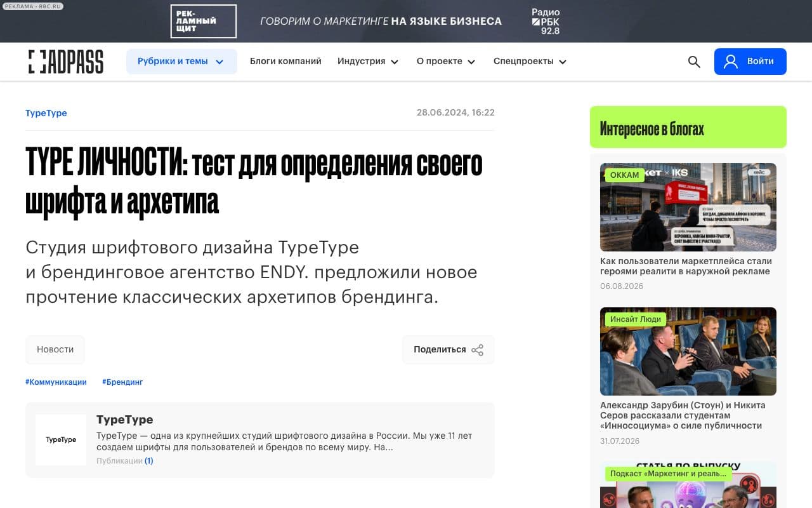The image size is (812, 508).
Task: Open the Рекламный щит banner logo
Action: [x=204, y=21]
